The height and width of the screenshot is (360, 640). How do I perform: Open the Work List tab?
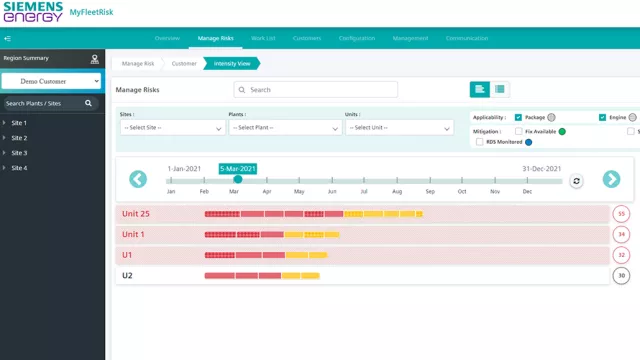[x=263, y=38]
